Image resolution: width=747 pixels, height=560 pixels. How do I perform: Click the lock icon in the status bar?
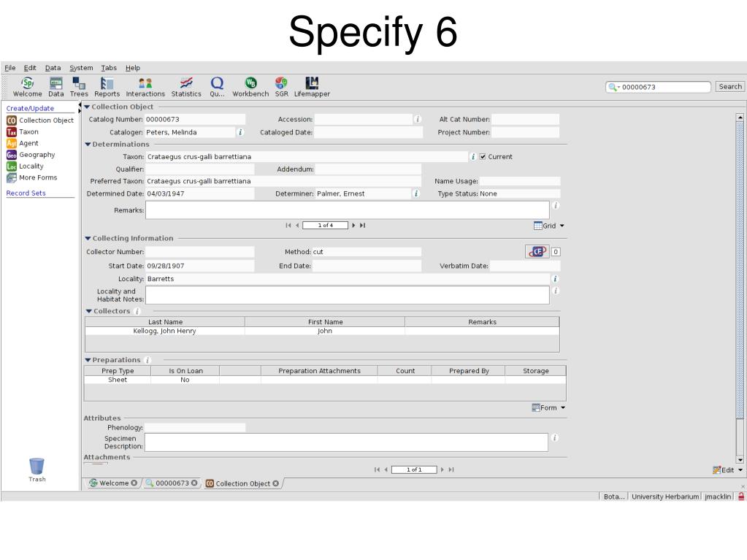pos(741,496)
